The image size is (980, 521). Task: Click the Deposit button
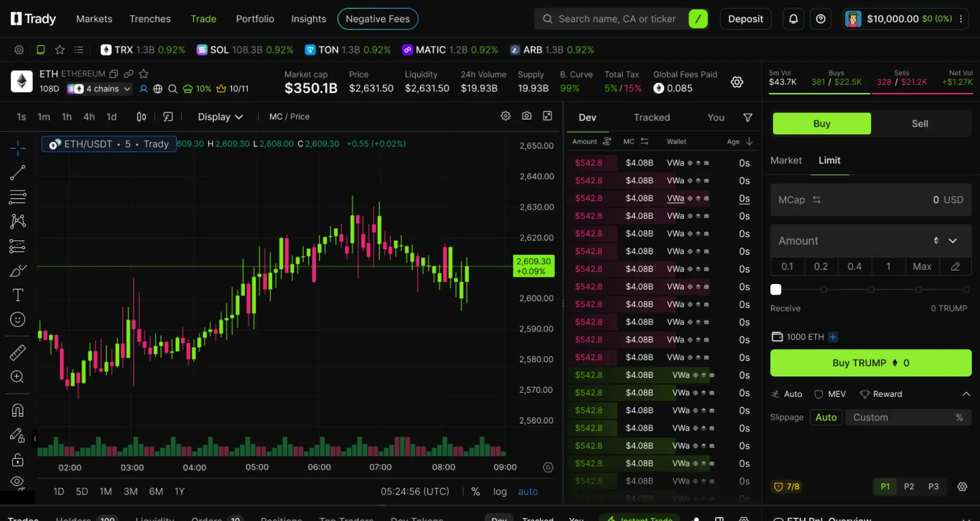click(x=745, y=19)
